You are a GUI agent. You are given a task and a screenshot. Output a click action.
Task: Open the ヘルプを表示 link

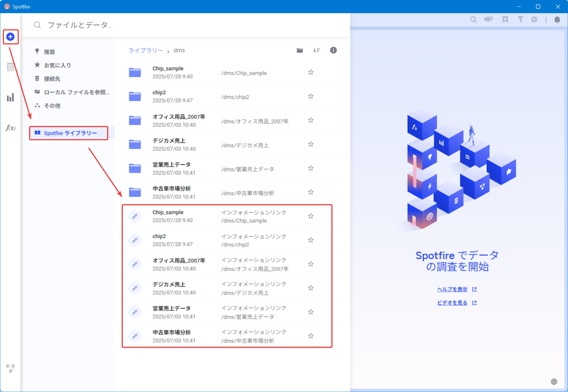452,289
